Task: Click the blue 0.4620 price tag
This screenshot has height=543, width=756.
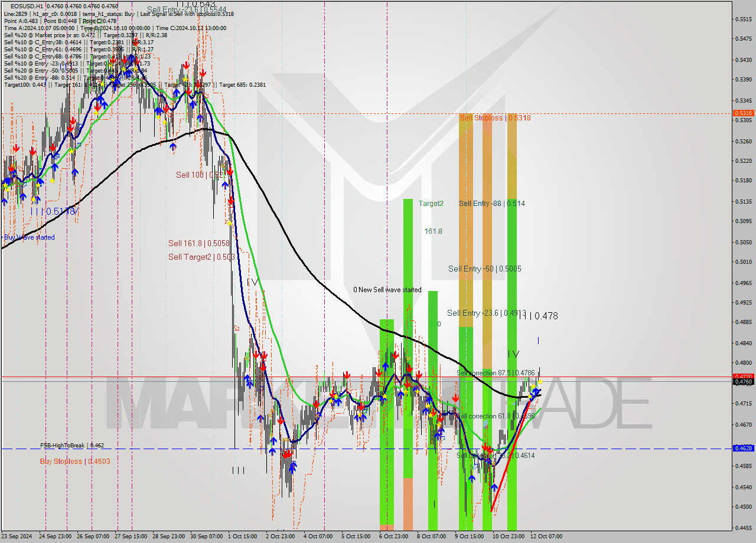Action: [x=743, y=448]
